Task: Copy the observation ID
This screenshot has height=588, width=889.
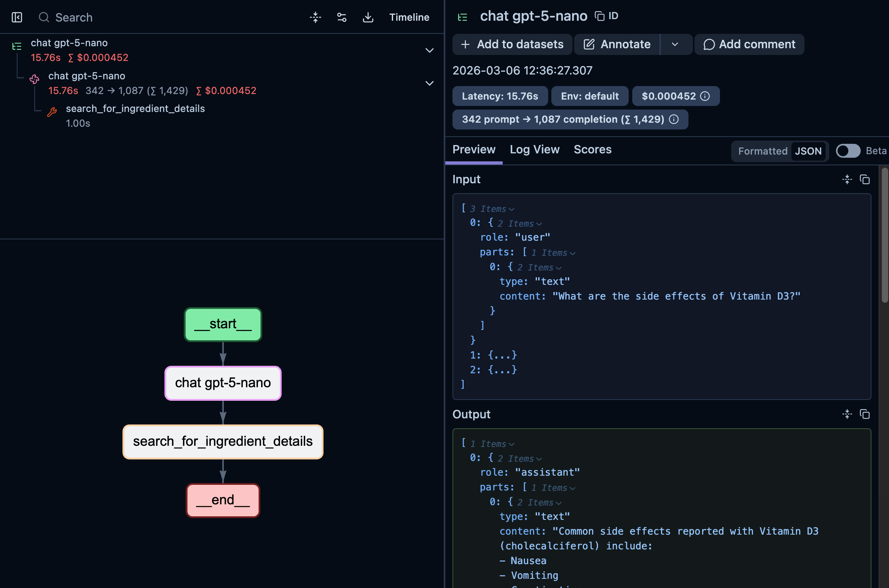Action: point(607,16)
